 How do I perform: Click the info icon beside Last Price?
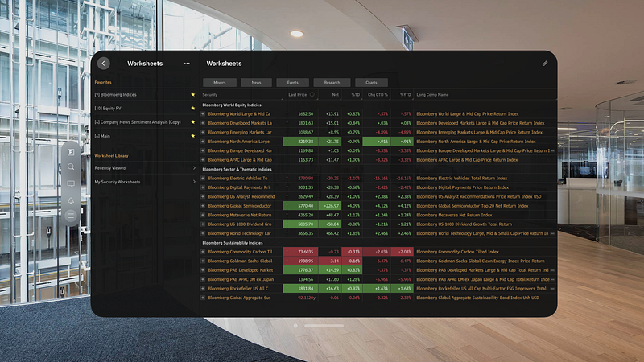tap(312, 94)
